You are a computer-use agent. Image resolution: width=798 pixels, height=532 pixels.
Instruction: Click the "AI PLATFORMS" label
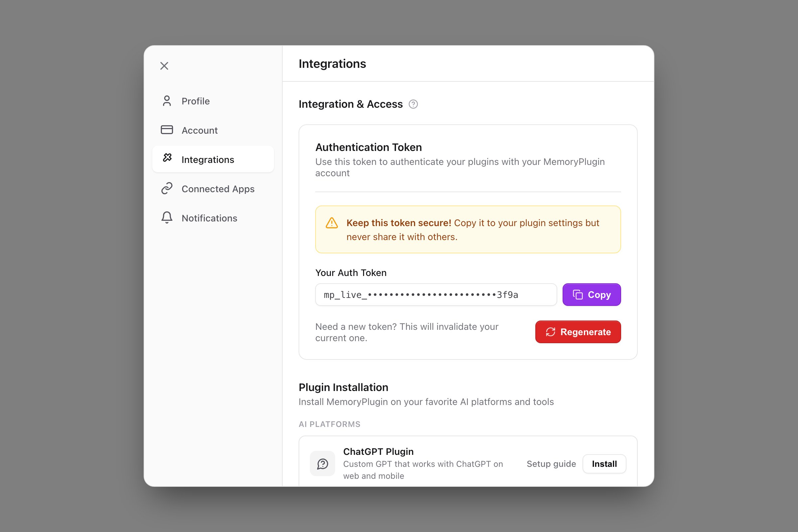[330, 424]
